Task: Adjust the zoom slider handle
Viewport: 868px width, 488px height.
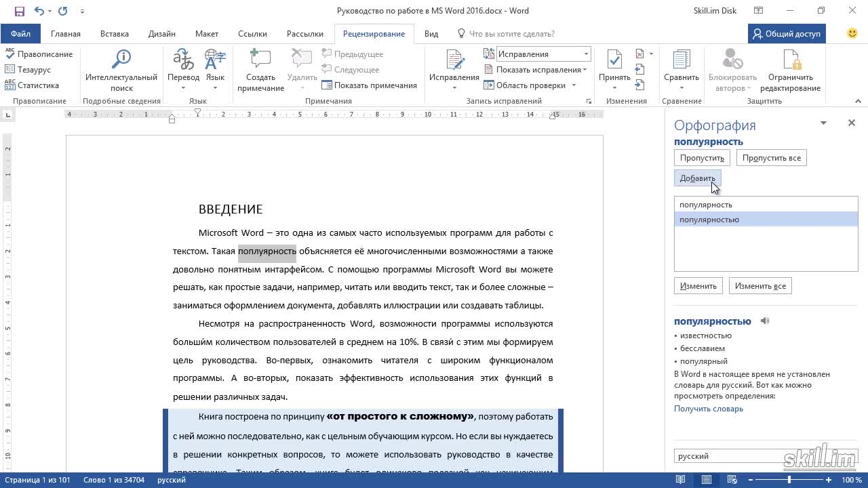Action: (789, 480)
